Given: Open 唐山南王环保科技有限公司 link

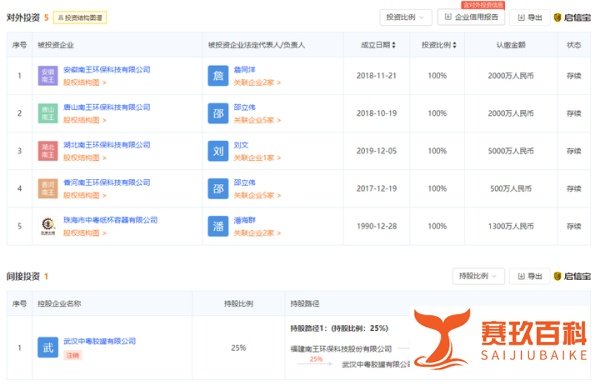Looking at the screenshot, I should tap(107, 107).
